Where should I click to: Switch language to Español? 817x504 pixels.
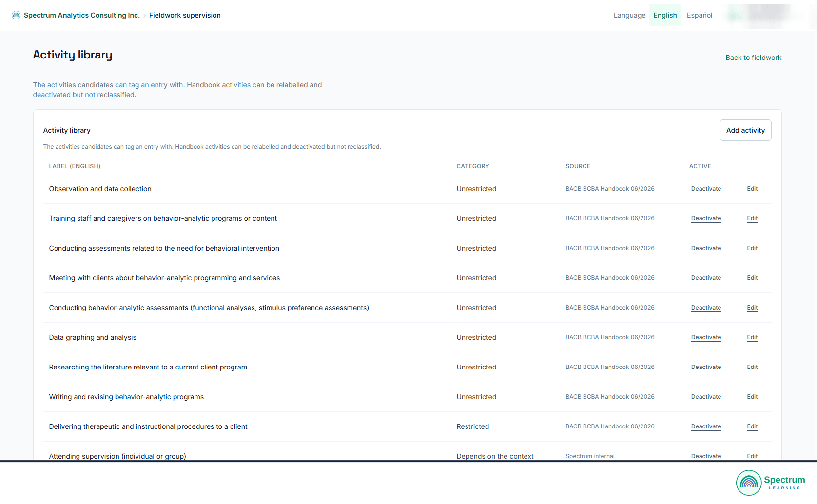(x=700, y=15)
